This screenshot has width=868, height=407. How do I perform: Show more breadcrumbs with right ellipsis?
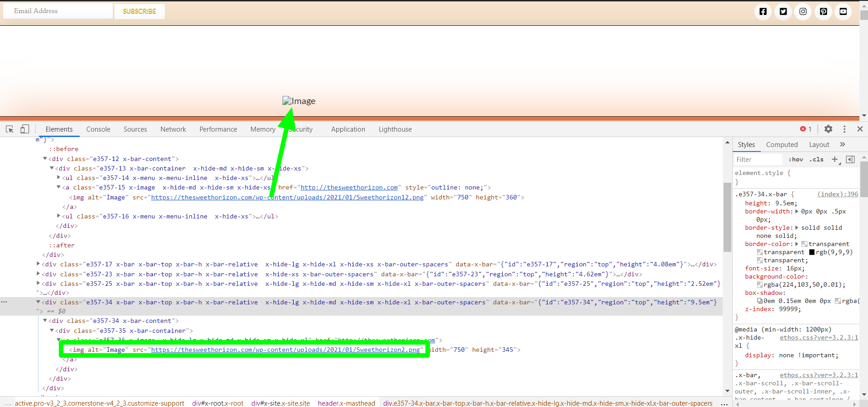(724, 403)
